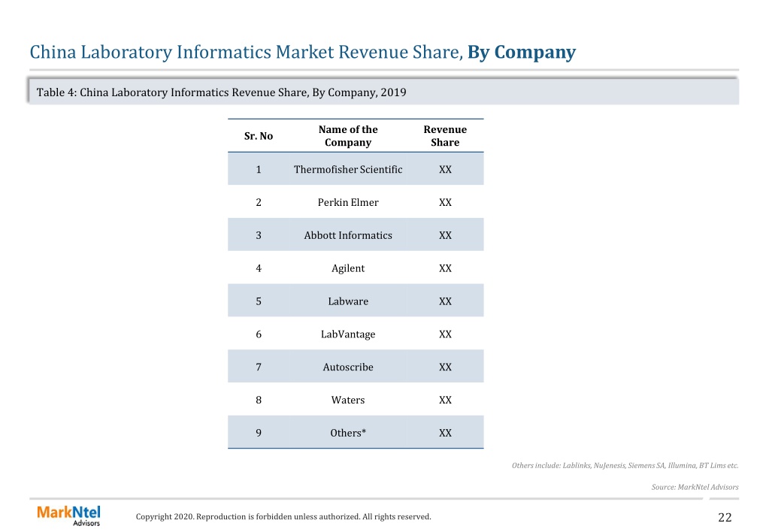Click the 'Copyright 2020' footer text
The height and width of the screenshot is (532, 769).
coord(283,516)
